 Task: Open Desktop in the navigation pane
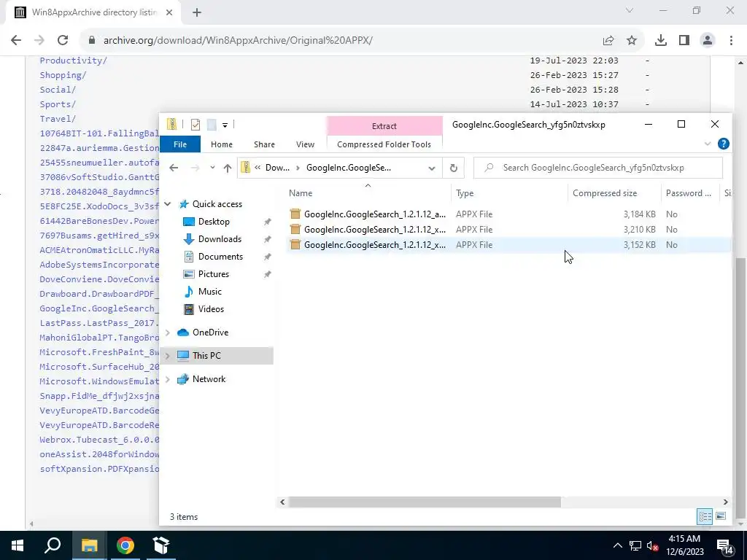[x=214, y=222]
